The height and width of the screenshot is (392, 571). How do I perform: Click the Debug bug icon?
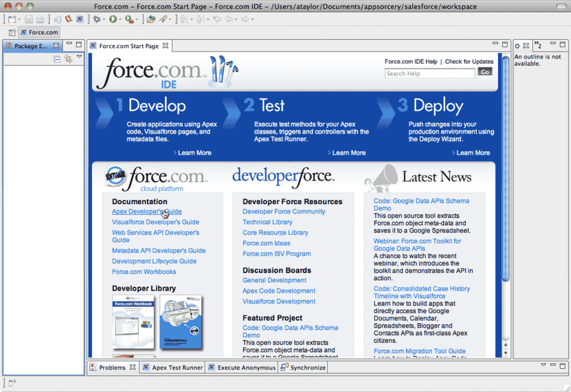[x=97, y=20]
